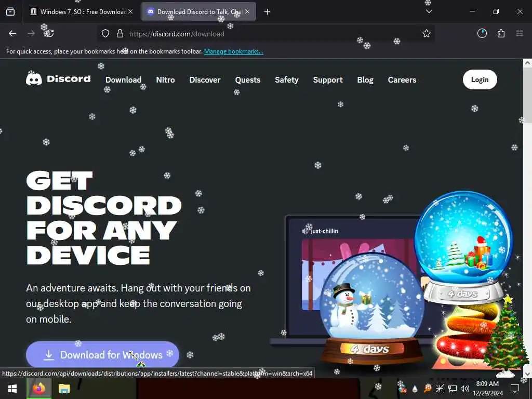Open the Discover nav item
The width and height of the screenshot is (532, 399).
tap(205, 79)
